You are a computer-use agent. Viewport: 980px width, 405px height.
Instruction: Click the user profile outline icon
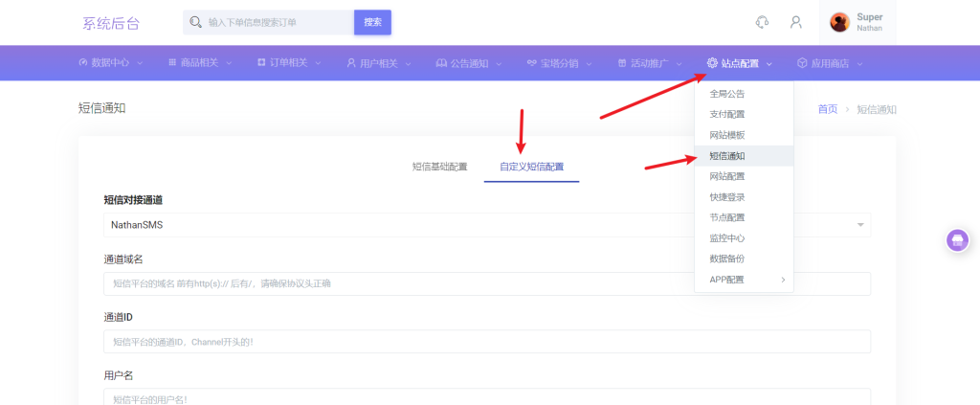(x=795, y=22)
